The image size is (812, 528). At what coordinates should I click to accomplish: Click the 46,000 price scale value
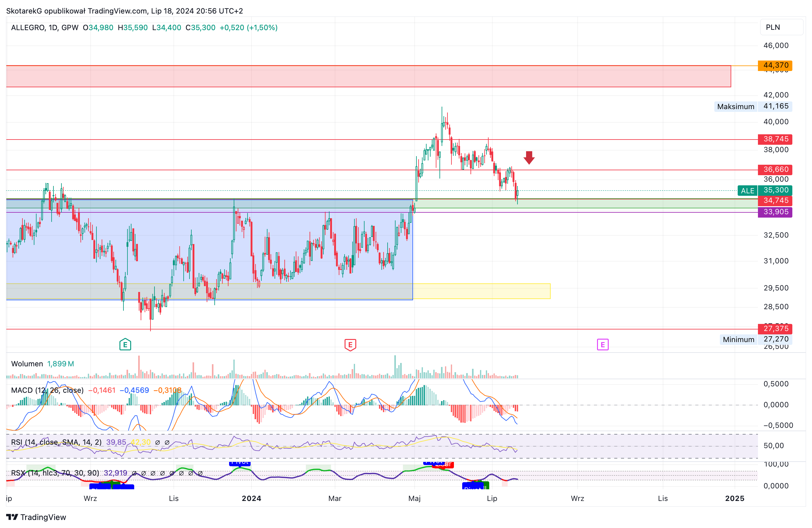(776, 45)
